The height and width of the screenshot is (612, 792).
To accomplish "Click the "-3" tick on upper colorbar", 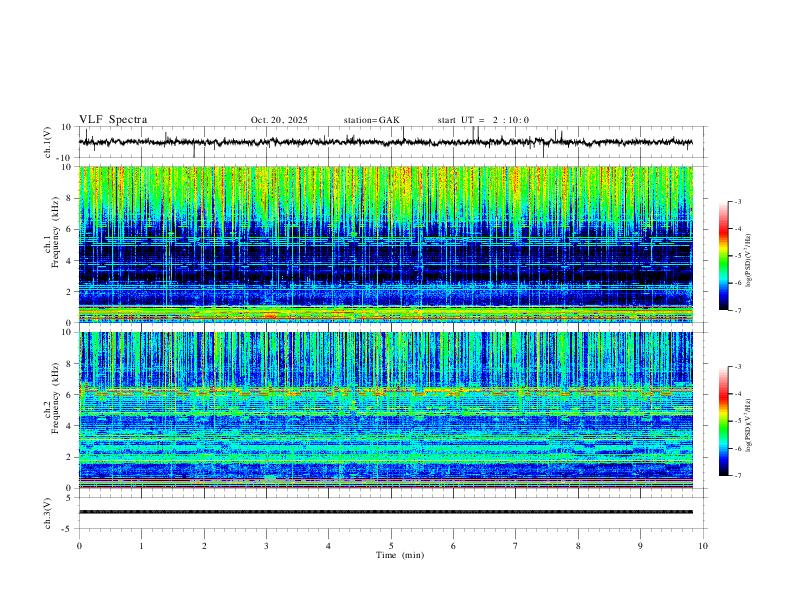I will pyautogui.click(x=737, y=201).
